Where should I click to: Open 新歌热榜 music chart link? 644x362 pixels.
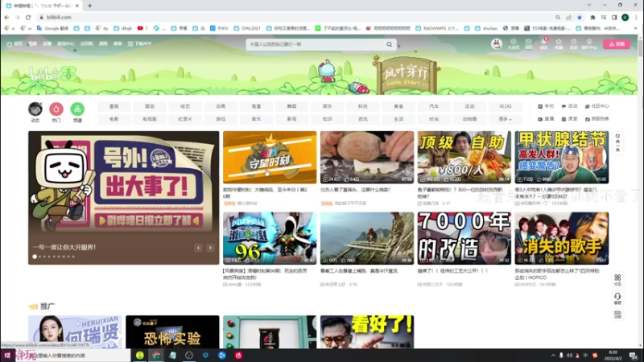click(597, 119)
